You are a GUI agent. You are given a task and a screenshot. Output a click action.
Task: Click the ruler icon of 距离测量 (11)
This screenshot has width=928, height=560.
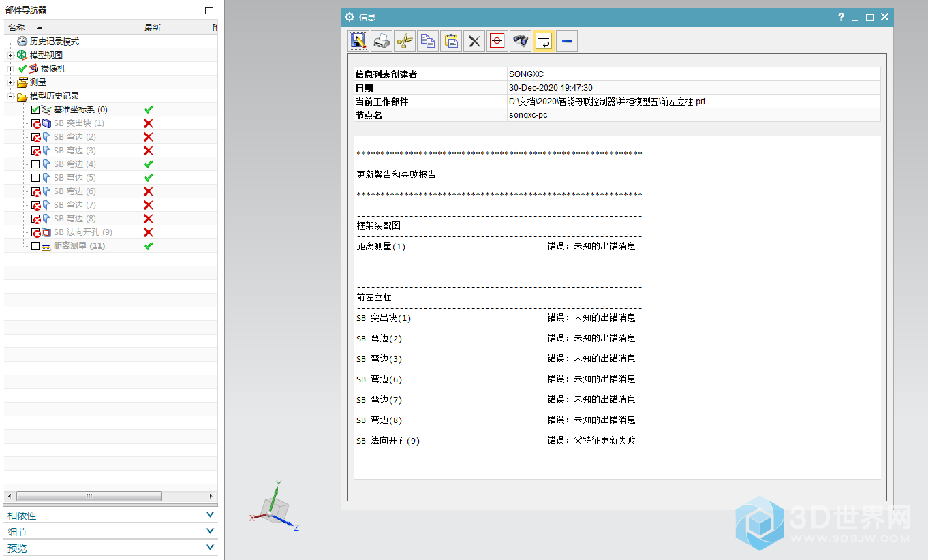[x=46, y=246]
